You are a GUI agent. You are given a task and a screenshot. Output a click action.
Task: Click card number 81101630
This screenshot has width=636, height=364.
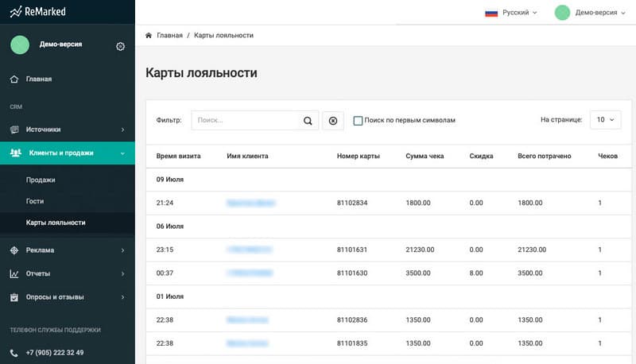point(352,273)
